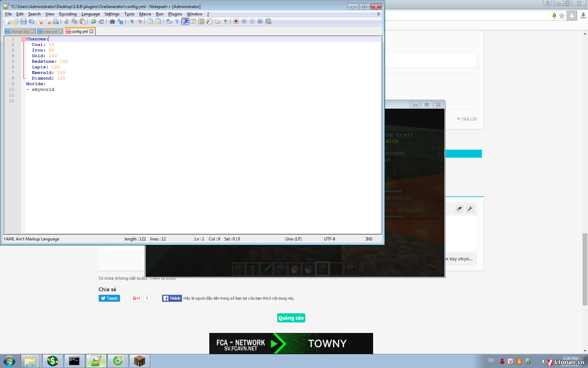Open the Language menu
This screenshot has height=368, width=588.
(91, 14)
